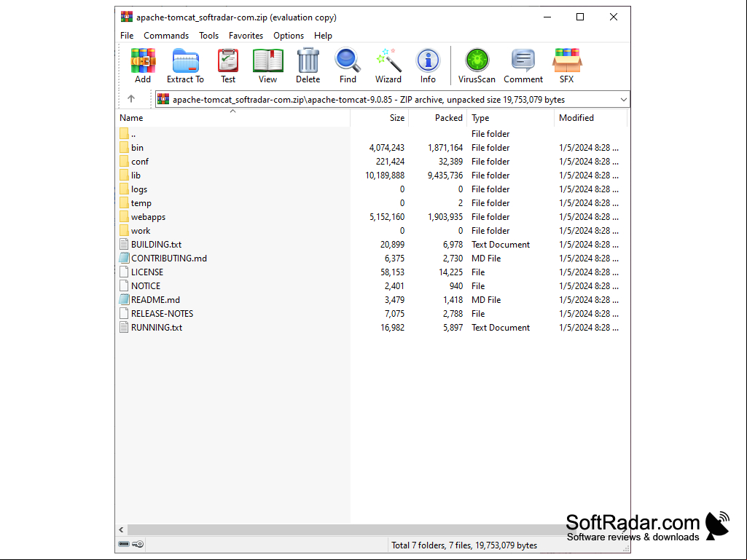
Task: Select the LICENSE file icon
Action: [x=124, y=272]
